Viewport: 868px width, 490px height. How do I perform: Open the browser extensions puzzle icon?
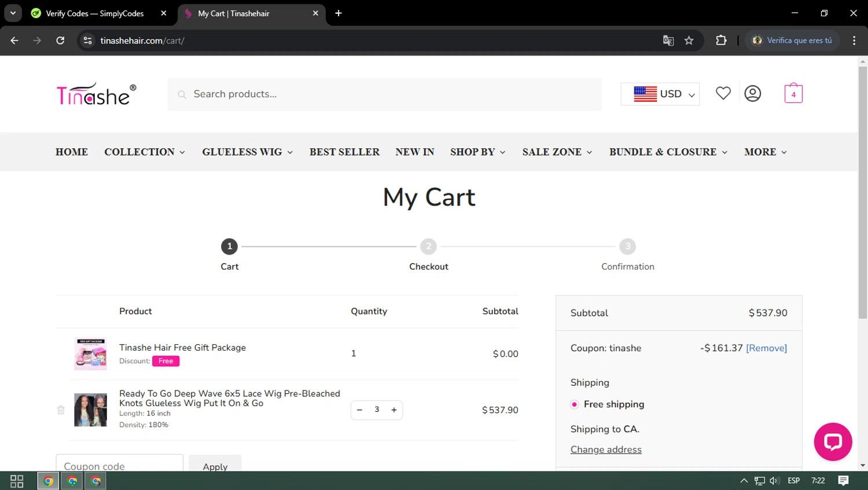click(721, 40)
